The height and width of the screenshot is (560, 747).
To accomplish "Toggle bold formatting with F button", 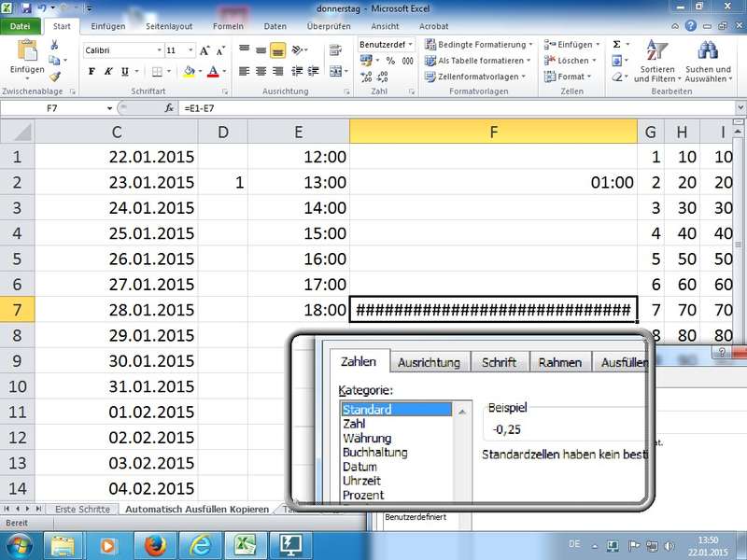I will point(92,72).
